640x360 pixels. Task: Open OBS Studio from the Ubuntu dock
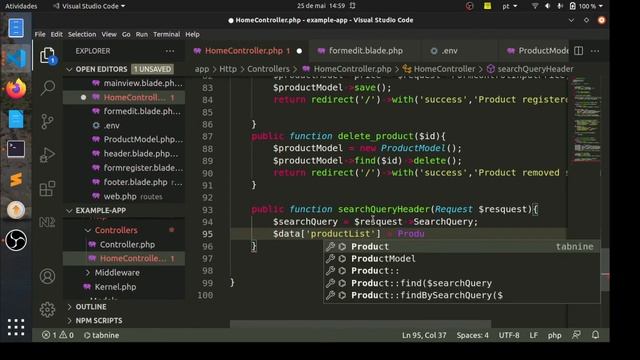pos(16,240)
